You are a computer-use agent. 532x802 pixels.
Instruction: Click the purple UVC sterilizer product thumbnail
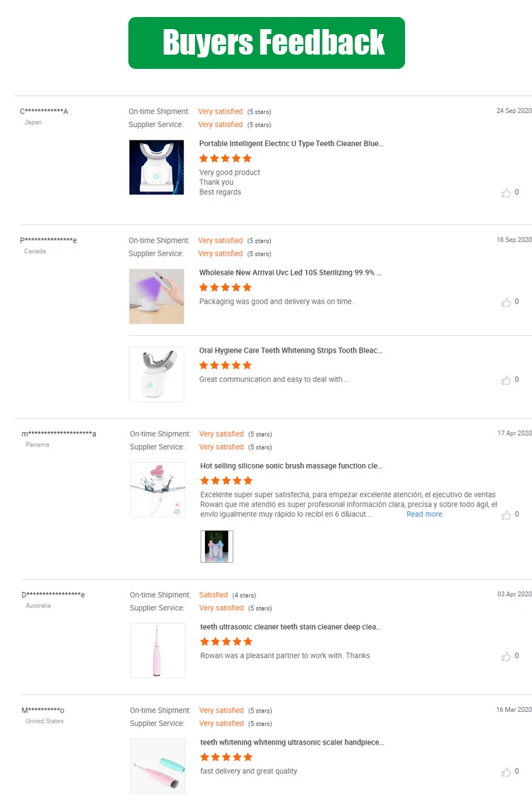click(157, 296)
